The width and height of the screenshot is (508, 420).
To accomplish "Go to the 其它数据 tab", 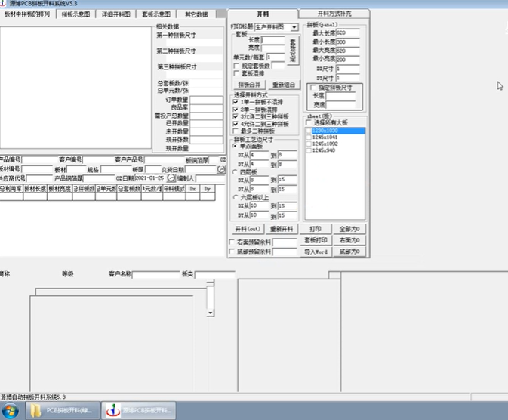I will (196, 14).
